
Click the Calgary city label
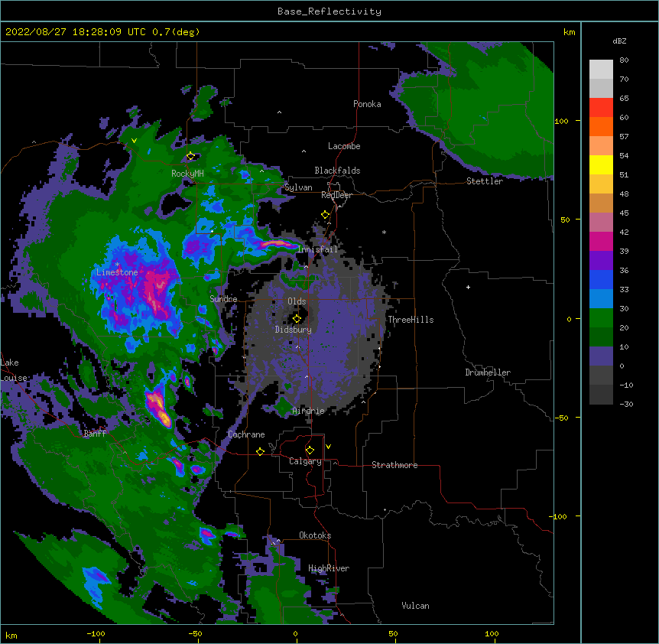(305, 461)
